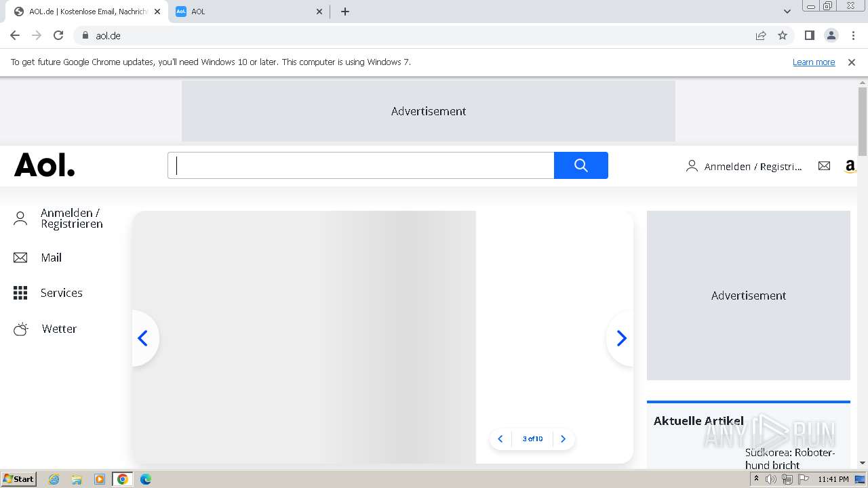This screenshot has width=868, height=488.
Task: Open Microsoft Edge from taskbar
Action: [x=146, y=479]
